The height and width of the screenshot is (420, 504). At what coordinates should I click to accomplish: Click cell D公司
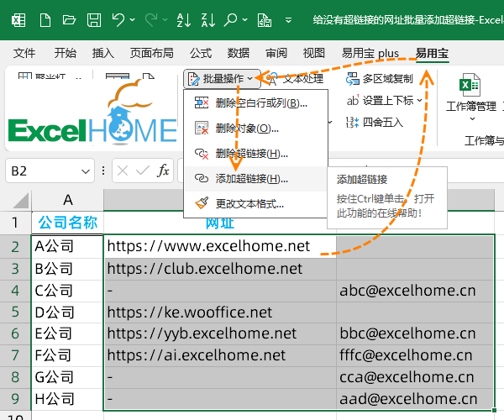click(x=67, y=312)
